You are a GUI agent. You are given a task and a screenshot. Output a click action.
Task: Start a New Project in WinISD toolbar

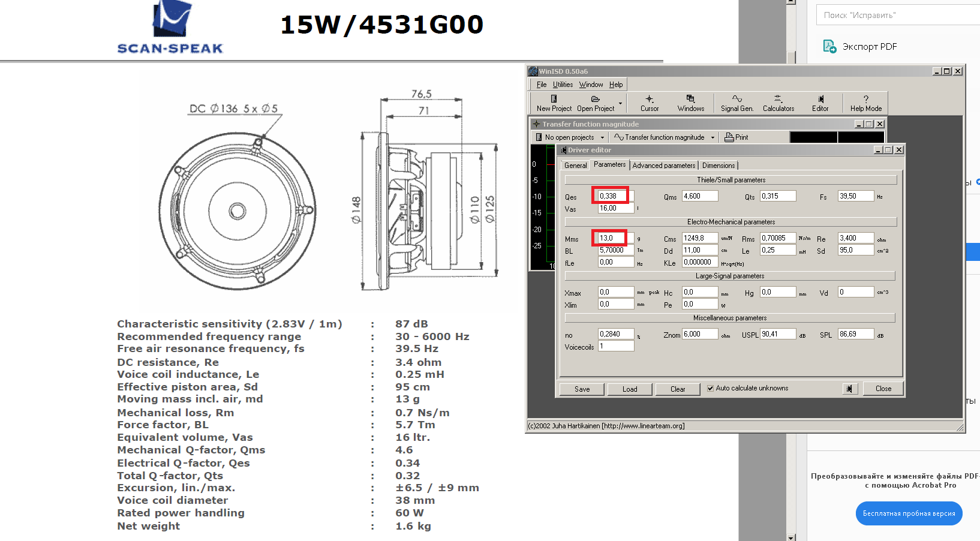[554, 103]
